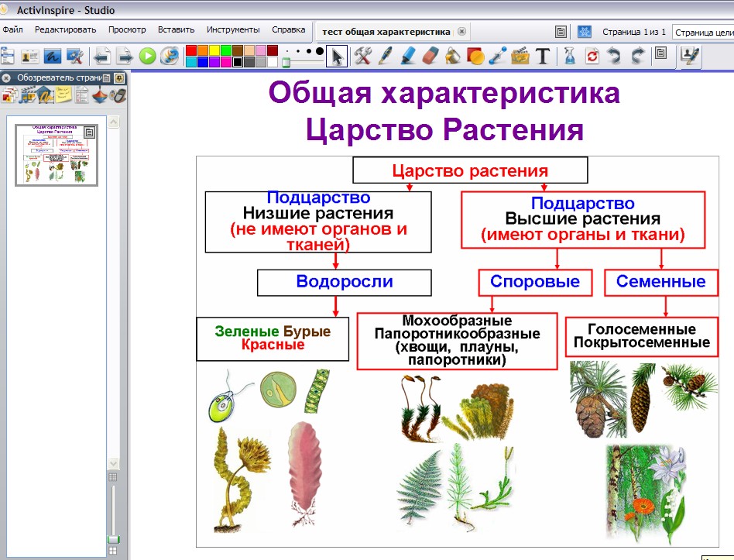Pick the red color swatch
The width and height of the screenshot is (734, 560).
(191, 50)
